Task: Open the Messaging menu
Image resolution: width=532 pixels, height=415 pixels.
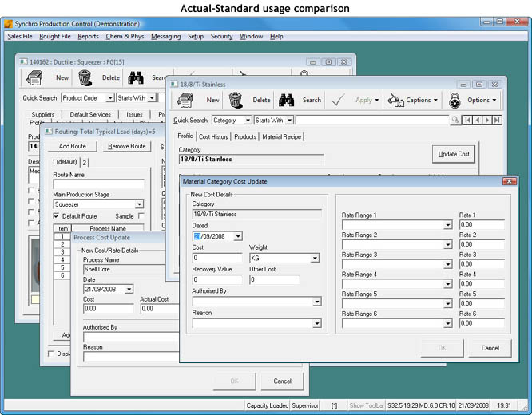Action: tap(166, 36)
